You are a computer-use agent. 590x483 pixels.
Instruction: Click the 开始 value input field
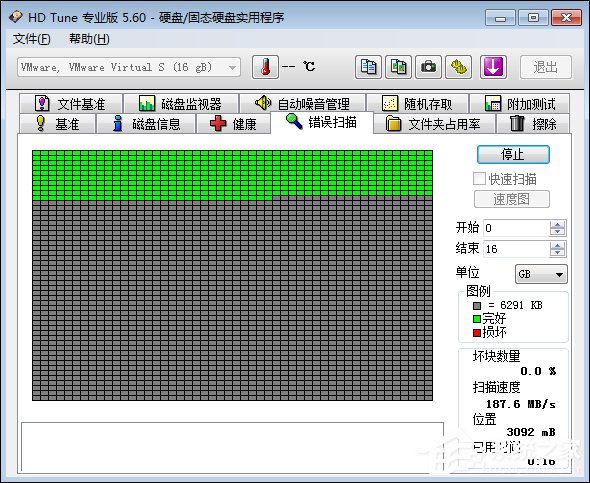[517, 228]
